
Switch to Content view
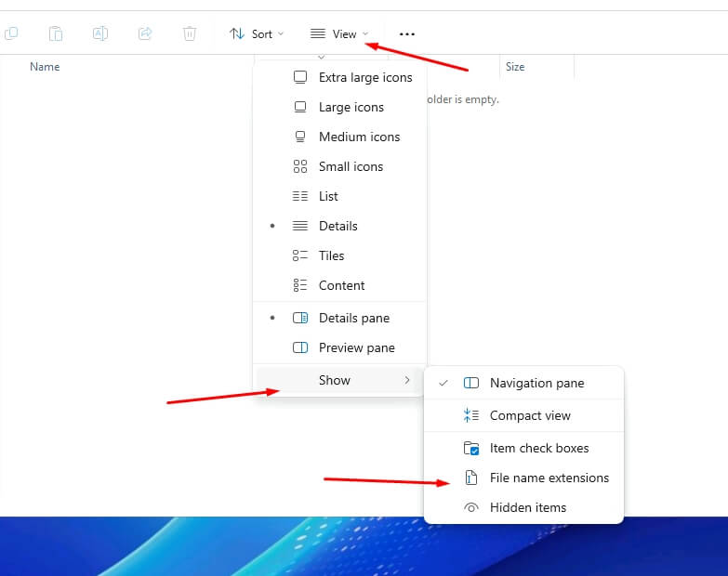click(x=340, y=285)
